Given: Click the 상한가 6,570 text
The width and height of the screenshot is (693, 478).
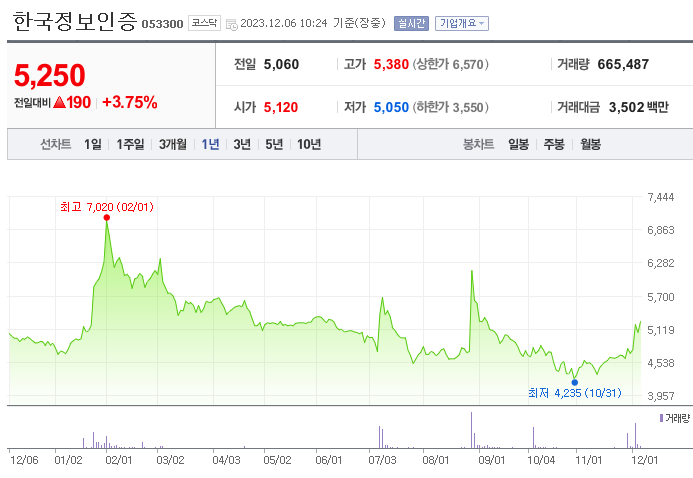Looking at the screenshot, I should pos(451,64).
